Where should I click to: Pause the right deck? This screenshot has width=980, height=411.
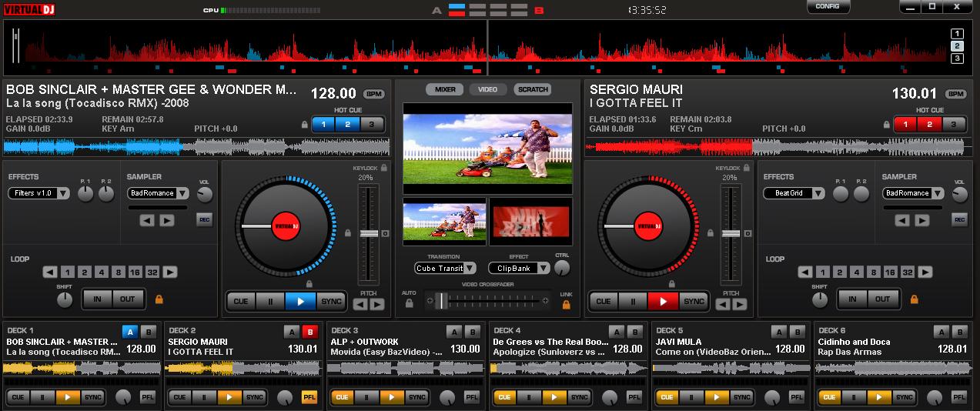634,301
